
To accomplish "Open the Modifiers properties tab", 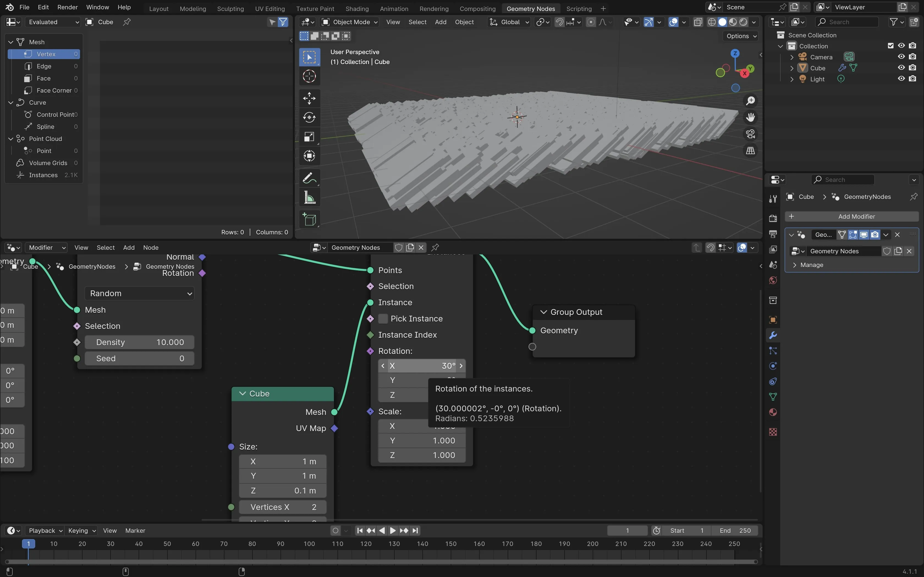I will (773, 335).
